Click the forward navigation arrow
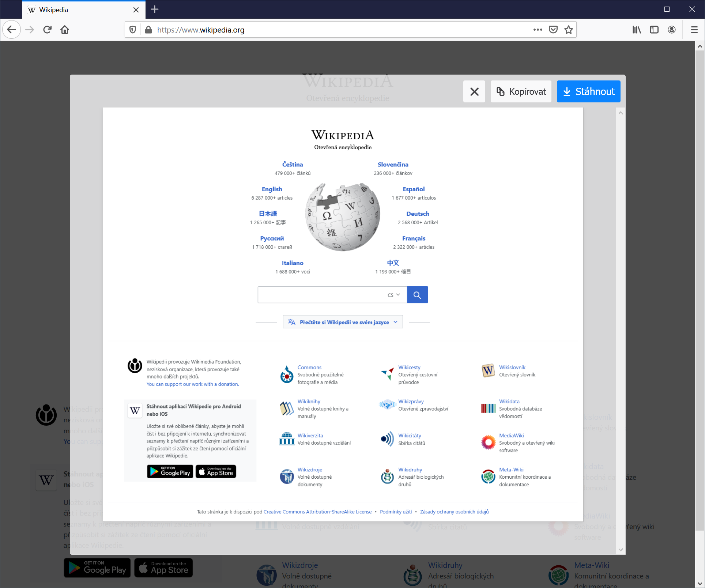 click(x=30, y=30)
